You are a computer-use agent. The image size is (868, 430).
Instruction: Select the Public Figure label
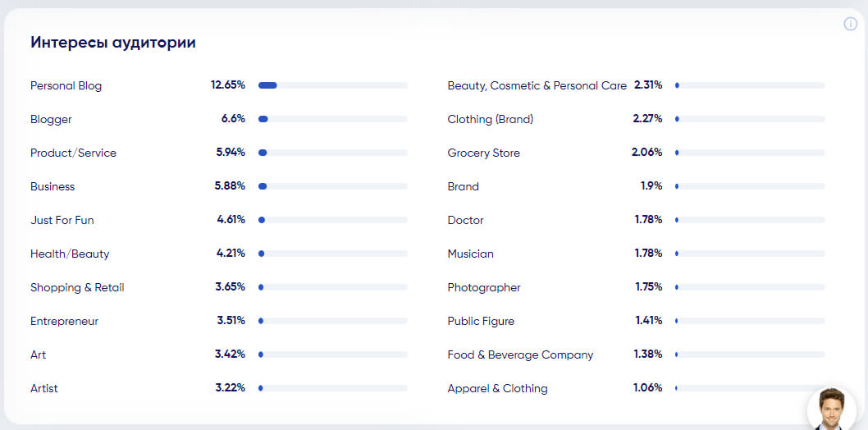pyautogui.click(x=481, y=321)
